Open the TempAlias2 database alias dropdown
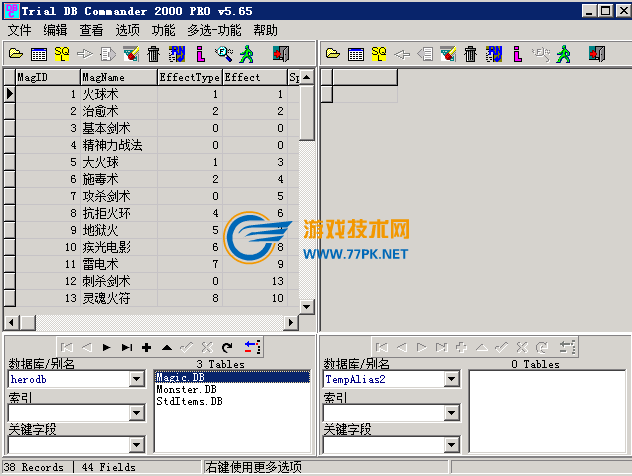 (452, 380)
